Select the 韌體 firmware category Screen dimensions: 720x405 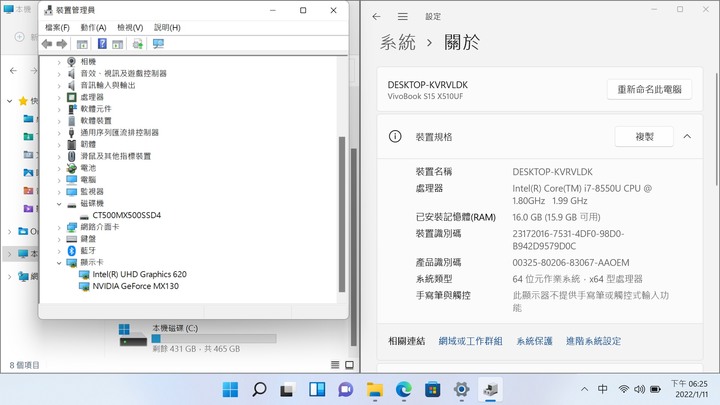(x=88, y=144)
